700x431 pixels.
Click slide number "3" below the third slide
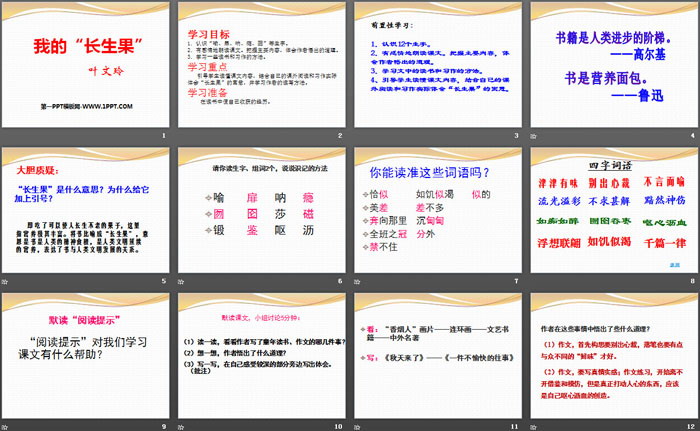[x=517, y=135]
